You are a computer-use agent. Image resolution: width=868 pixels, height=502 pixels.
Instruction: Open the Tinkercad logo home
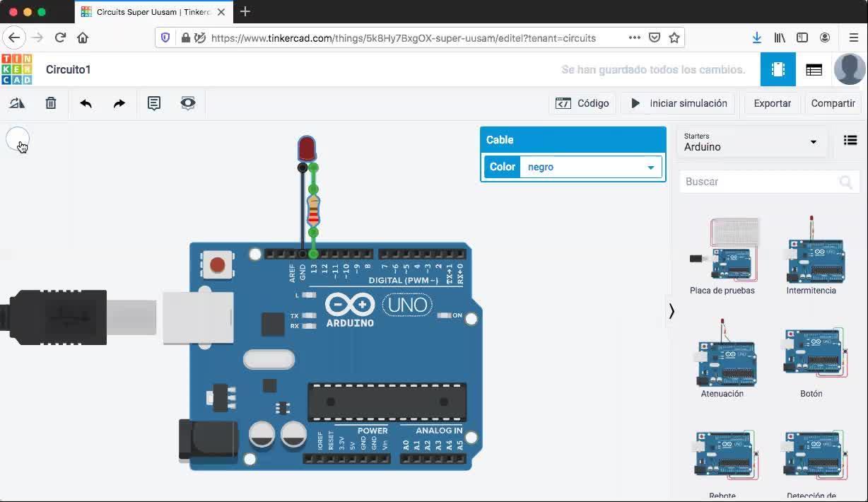click(17, 69)
